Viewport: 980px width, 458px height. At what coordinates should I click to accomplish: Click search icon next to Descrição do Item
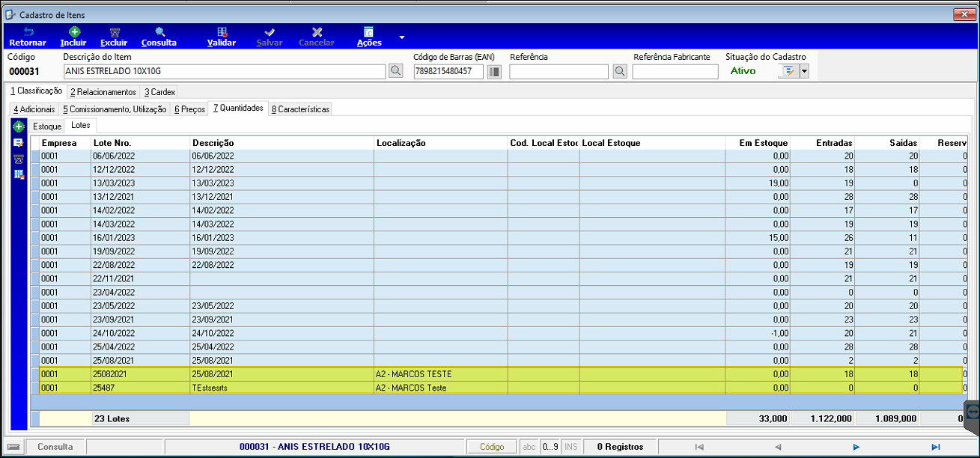396,72
